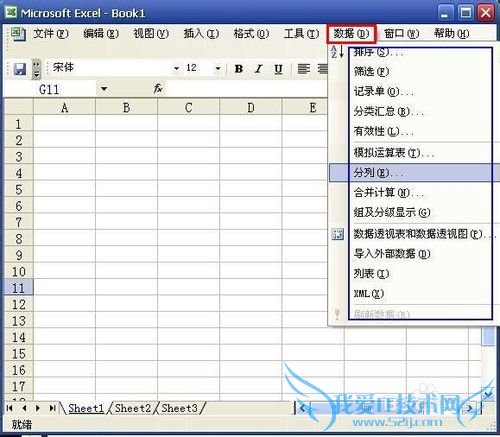Click the Excel workbook icon beside 文件 menu
The image size is (500, 437).
(18, 34)
